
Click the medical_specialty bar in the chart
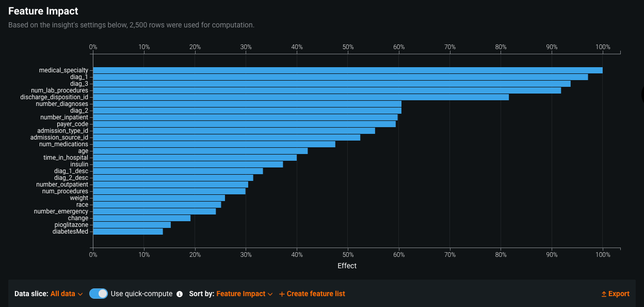(347, 70)
